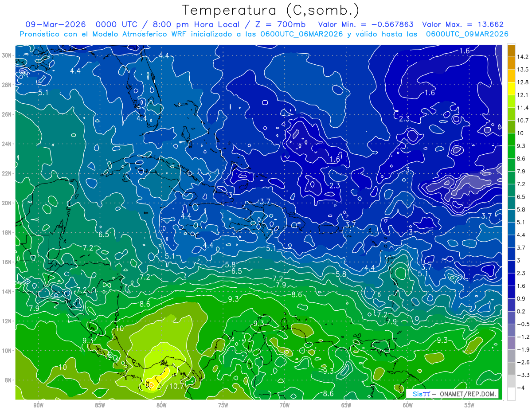532x411 pixels.
Task: Click the 70W longitude axis label
Action: 285,405
